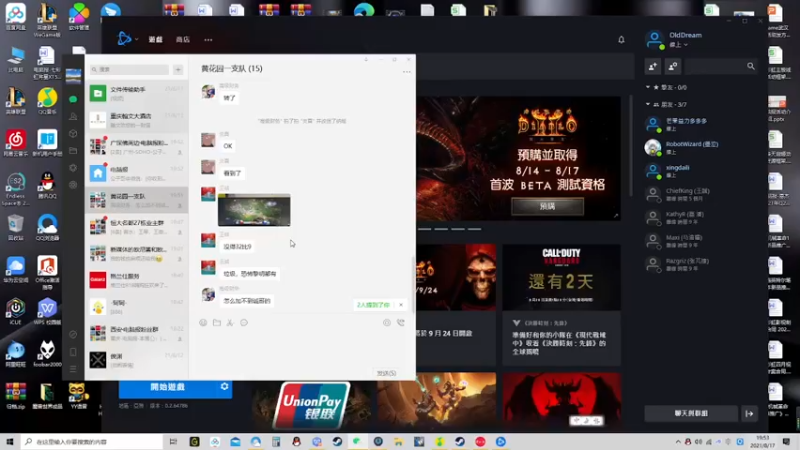Open the 恒大名都27栋业主群 conversation

(136, 227)
